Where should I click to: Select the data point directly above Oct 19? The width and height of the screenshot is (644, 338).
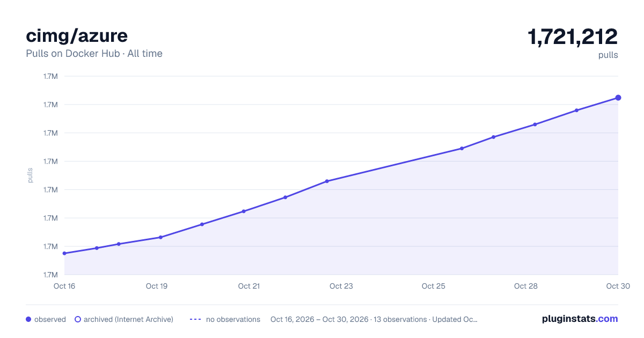point(160,237)
